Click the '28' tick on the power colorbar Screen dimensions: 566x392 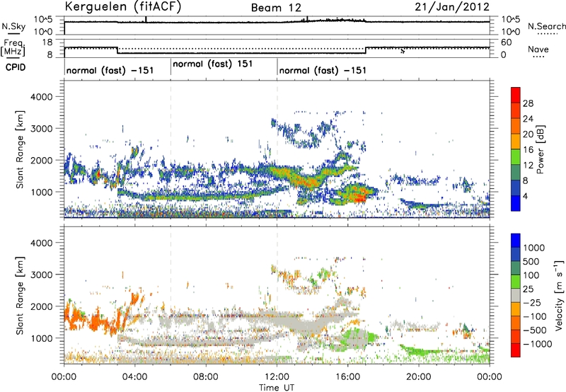tap(528, 103)
